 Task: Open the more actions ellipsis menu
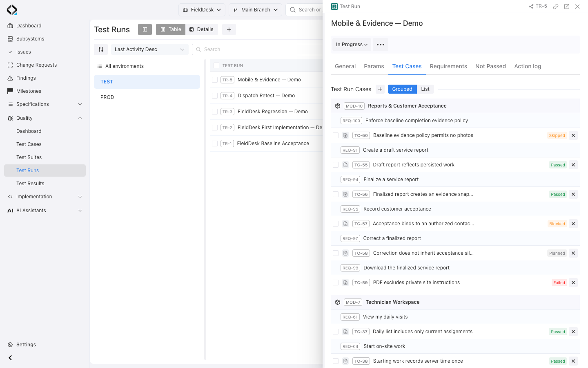click(x=381, y=45)
